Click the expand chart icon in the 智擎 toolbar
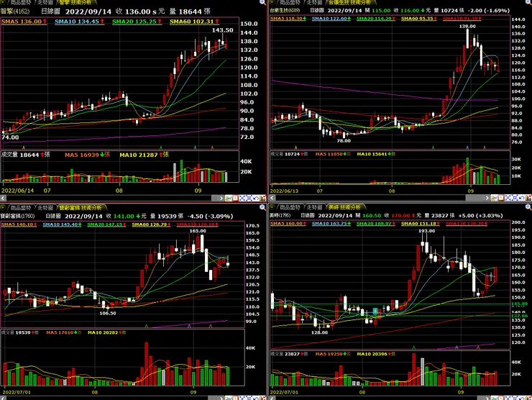The height and width of the screenshot is (400, 532). [x=249, y=198]
